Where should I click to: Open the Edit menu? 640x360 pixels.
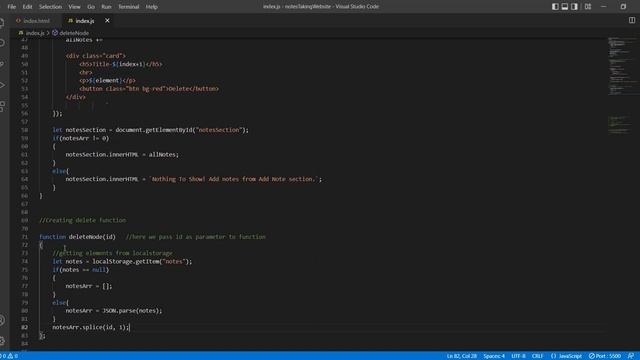27,7
